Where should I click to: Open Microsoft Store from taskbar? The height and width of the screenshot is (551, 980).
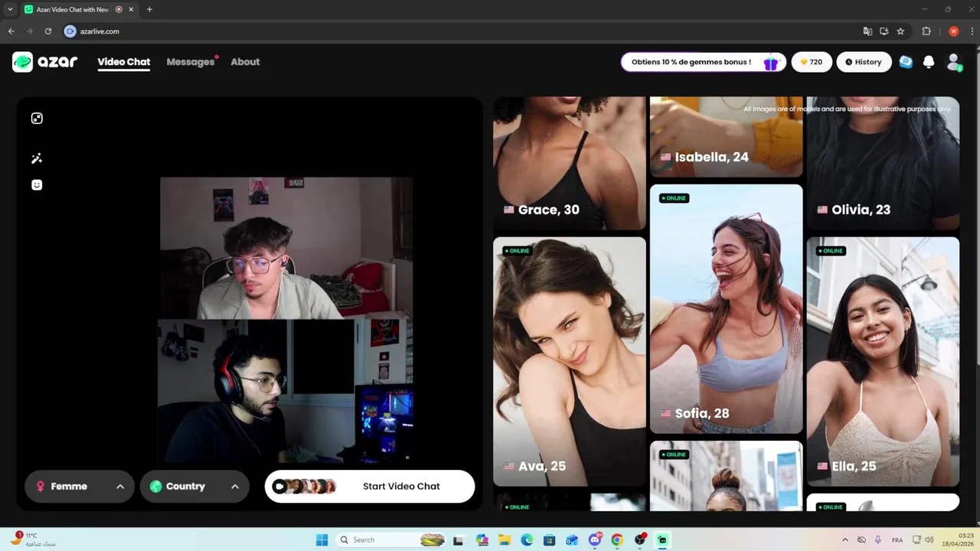[549, 540]
